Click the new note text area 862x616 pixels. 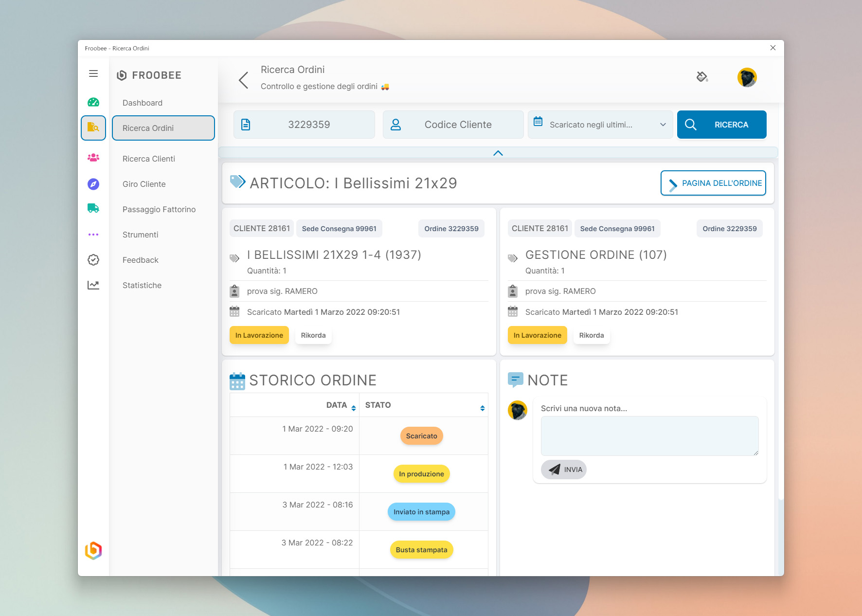pyautogui.click(x=649, y=435)
